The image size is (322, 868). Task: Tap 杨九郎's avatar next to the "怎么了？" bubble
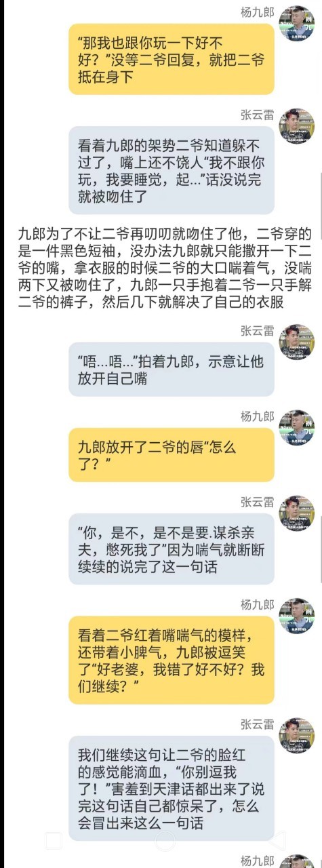pos(296,427)
